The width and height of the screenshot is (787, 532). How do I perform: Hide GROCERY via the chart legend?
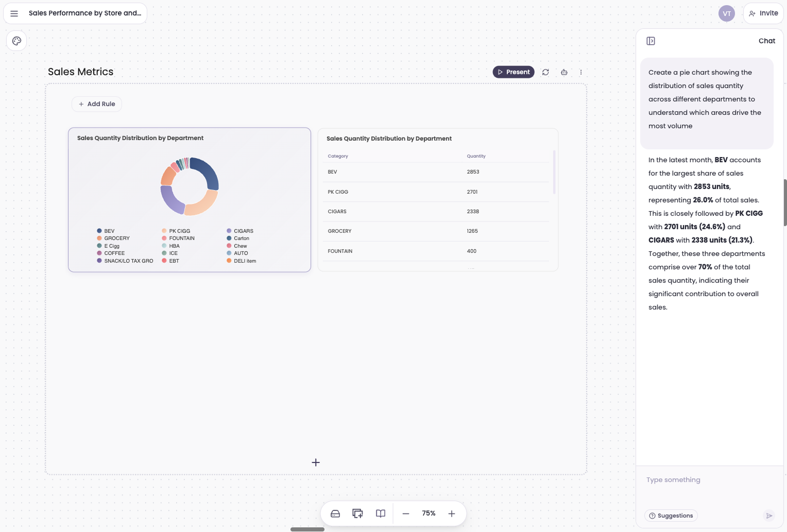116,238
